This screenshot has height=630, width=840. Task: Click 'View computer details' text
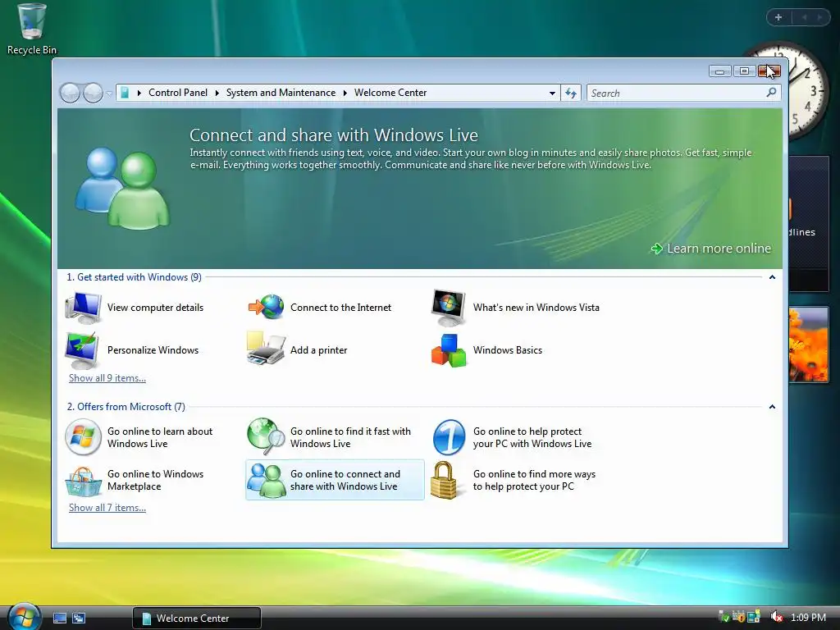tap(155, 308)
